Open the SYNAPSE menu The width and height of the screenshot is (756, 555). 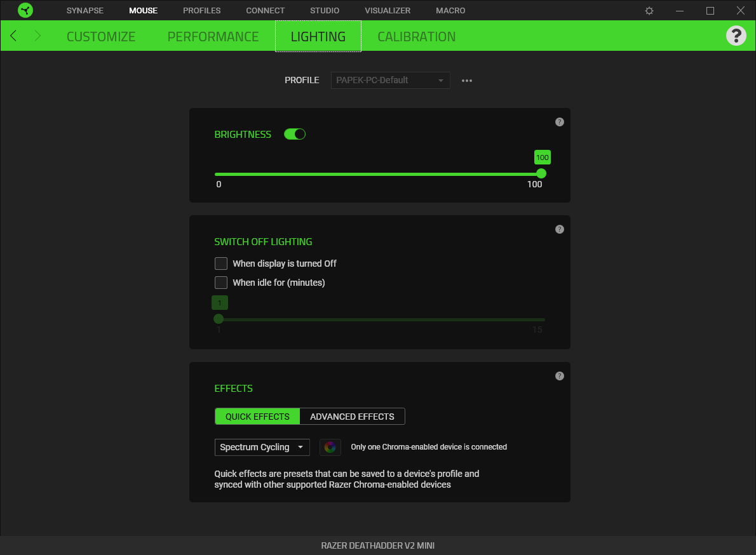pyautogui.click(x=85, y=11)
